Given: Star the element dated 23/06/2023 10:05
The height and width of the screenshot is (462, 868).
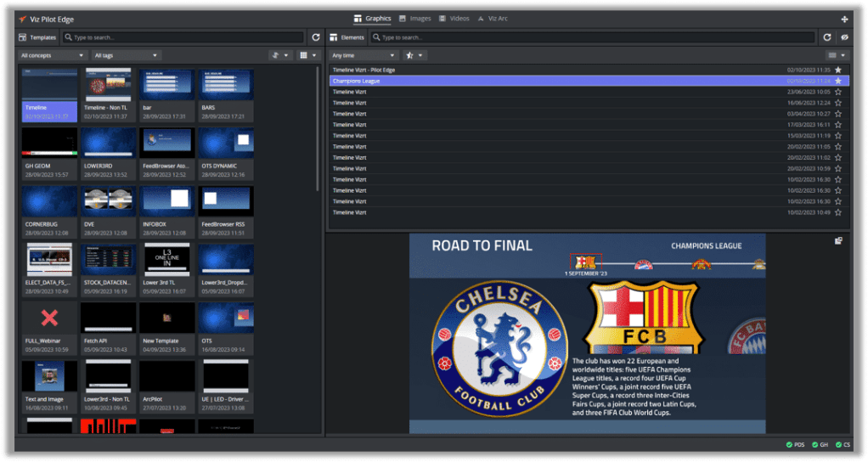Looking at the screenshot, I should click(838, 92).
